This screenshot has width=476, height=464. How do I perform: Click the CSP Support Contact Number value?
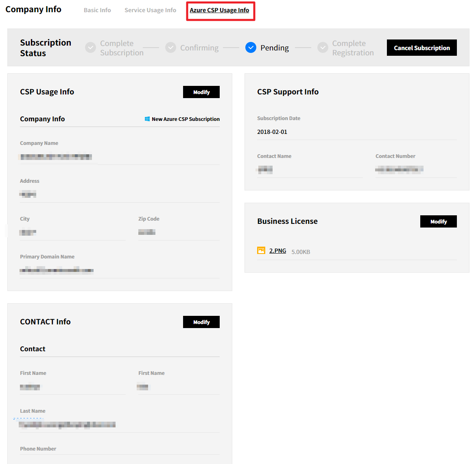click(399, 169)
